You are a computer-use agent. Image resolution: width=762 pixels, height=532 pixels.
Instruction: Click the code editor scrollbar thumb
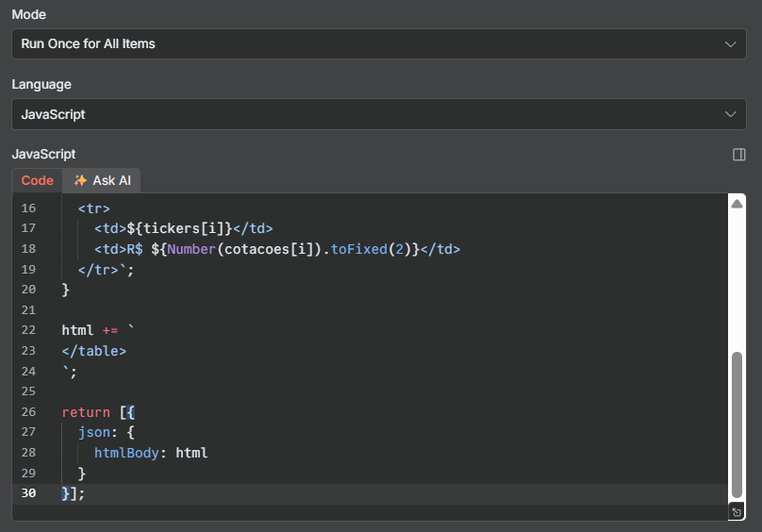click(x=737, y=424)
